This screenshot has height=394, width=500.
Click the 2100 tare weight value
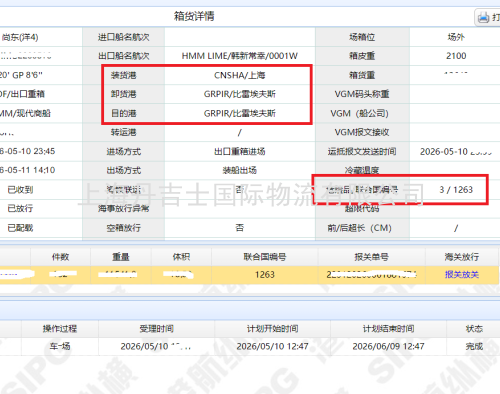click(x=456, y=56)
